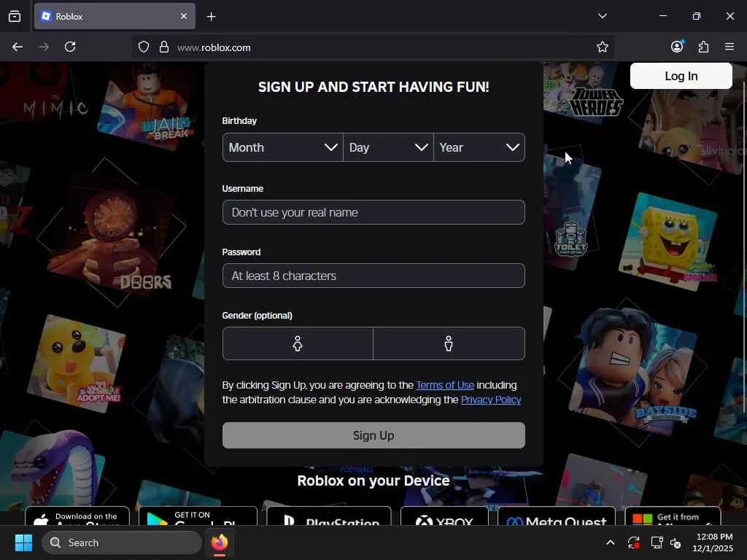Click the PlayStation download badge
Image resolution: width=747 pixels, height=560 pixels.
coord(329,517)
